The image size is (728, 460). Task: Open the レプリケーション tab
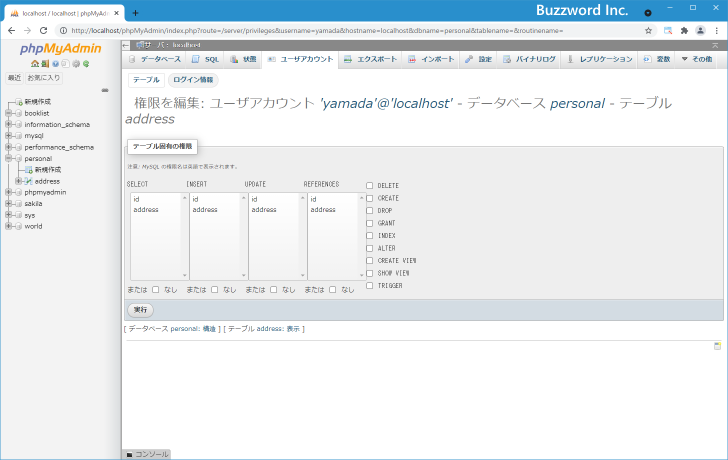pos(600,59)
